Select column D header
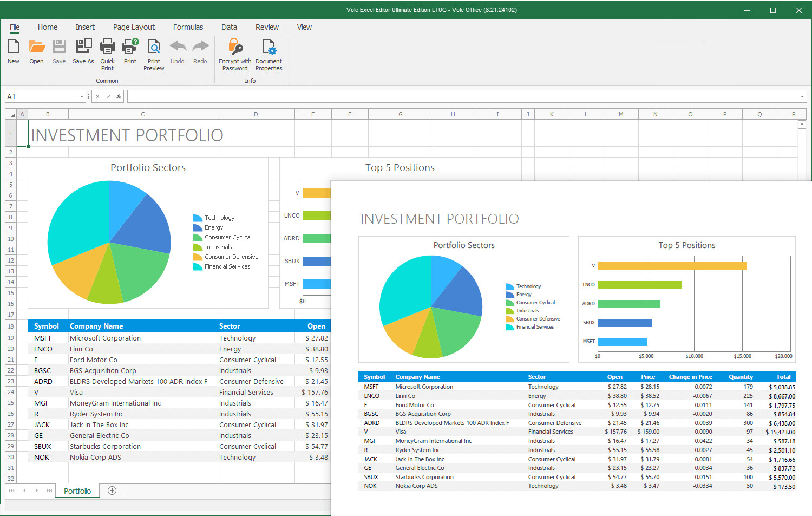 pyautogui.click(x=256, y=114)
